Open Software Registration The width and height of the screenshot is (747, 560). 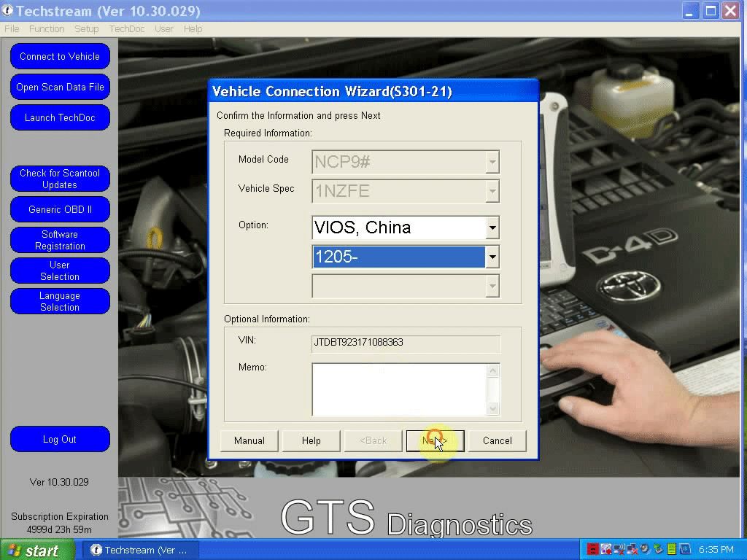[60, 240]
